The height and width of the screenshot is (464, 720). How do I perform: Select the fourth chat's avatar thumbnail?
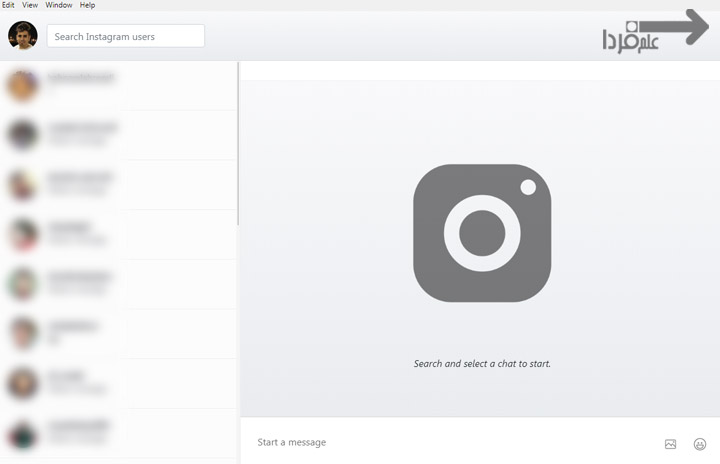[x=22, y=234]
